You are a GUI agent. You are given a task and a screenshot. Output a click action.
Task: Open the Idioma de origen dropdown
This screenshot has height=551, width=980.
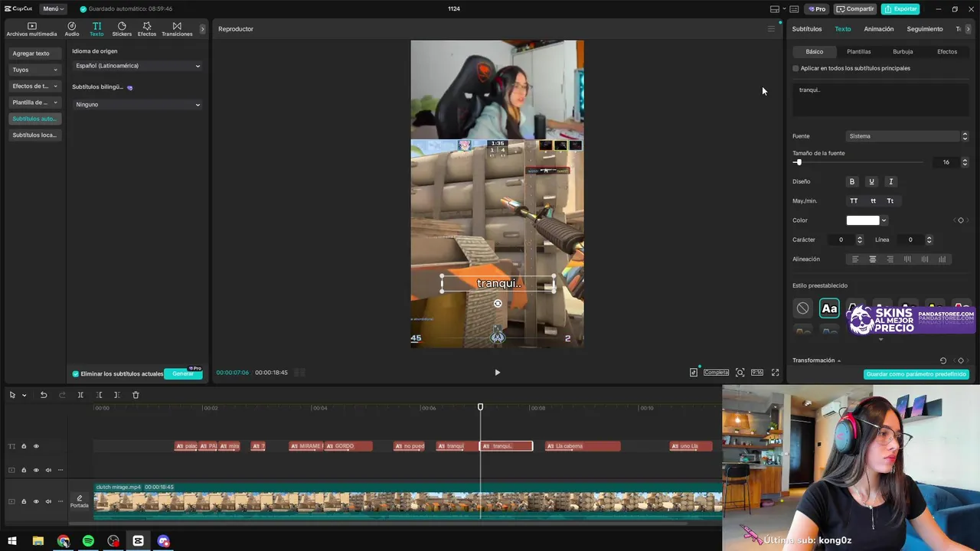coord(137,66)
